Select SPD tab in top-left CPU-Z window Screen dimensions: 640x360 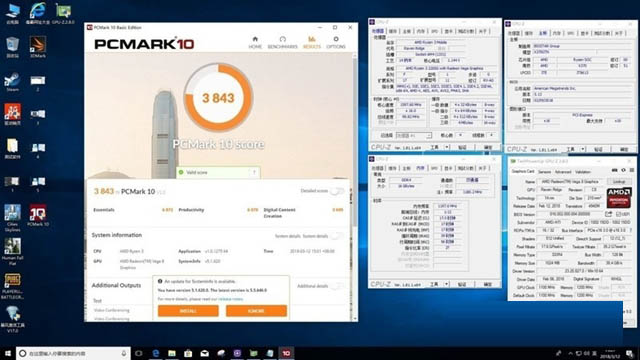(x=434, y=31)
